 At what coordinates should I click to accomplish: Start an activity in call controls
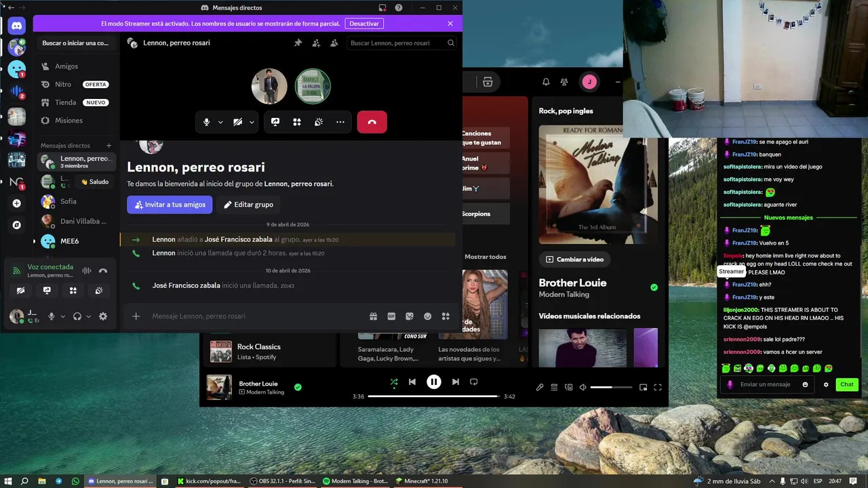(297, 122)
